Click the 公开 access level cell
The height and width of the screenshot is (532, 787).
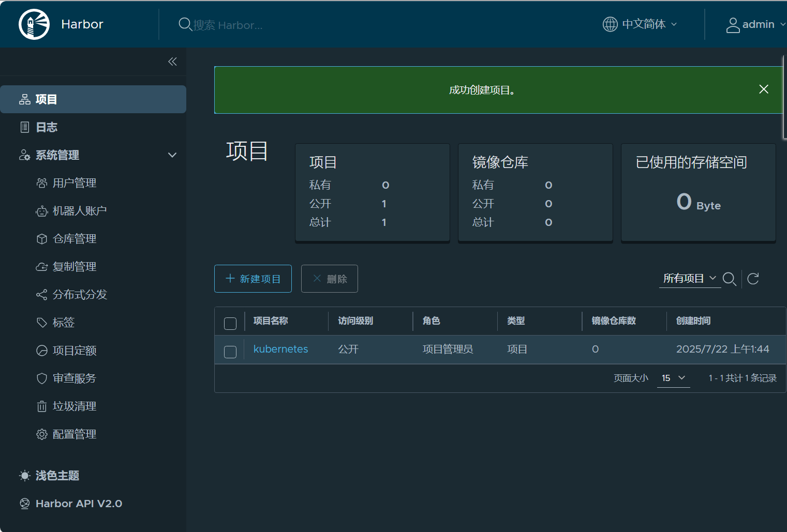(x=348, y=349)
